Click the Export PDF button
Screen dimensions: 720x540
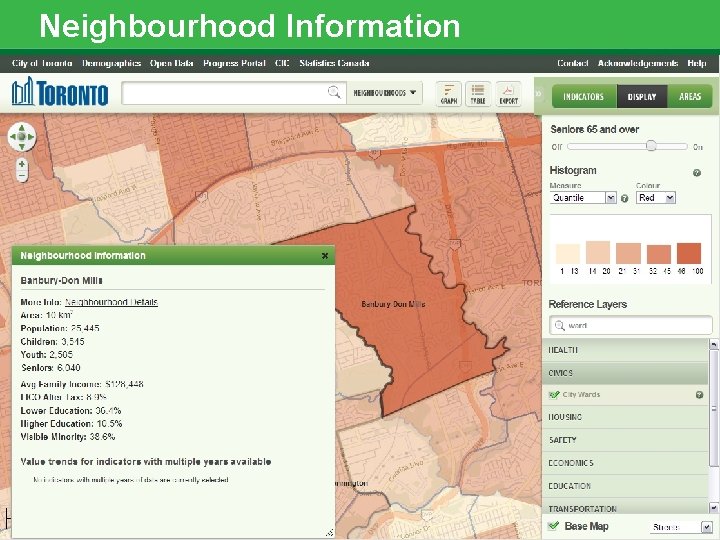[508, 94]
